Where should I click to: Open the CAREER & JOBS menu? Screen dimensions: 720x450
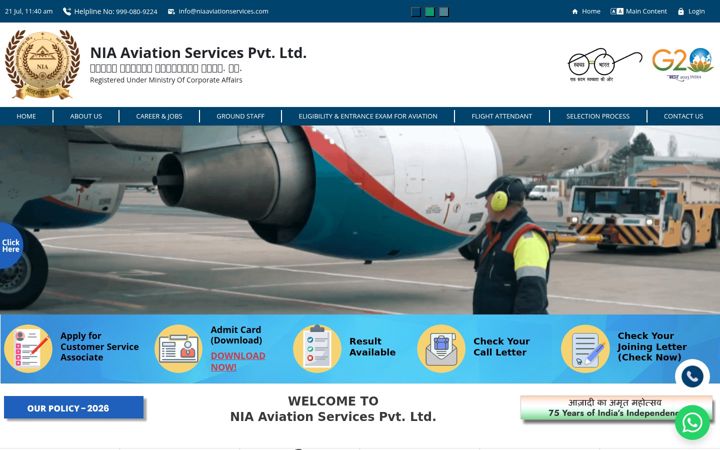click(159, 116)
